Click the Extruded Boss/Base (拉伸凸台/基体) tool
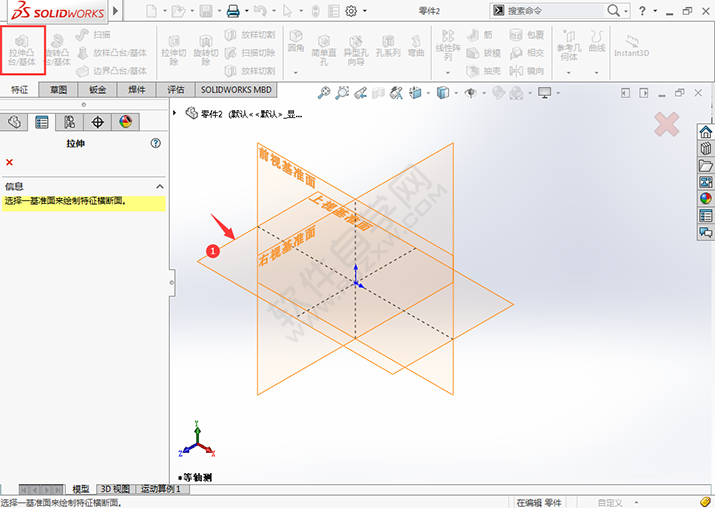The width and height of the screenshot is (715, 508). [x=22, y=50]
